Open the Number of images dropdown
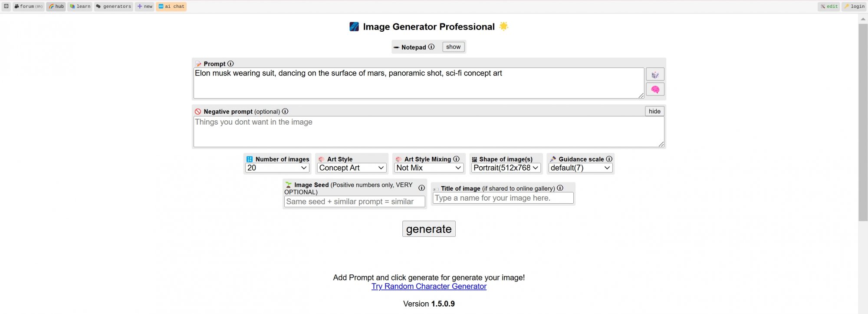 [277, 168]
